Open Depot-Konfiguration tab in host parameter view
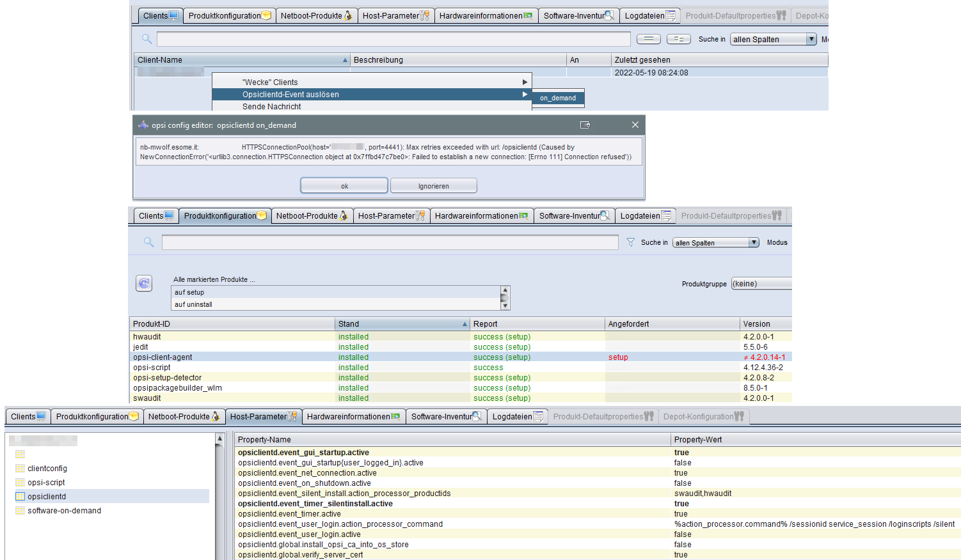 coord(704,416)
